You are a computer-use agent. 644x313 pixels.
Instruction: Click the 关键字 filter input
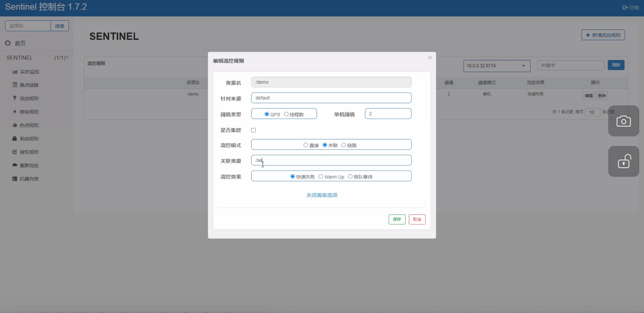tap(571, 65)
